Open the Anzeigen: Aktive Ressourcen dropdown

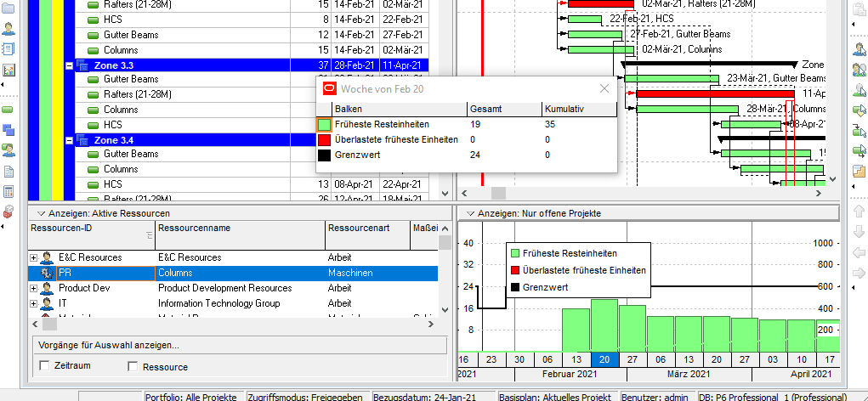coord(41,213)
